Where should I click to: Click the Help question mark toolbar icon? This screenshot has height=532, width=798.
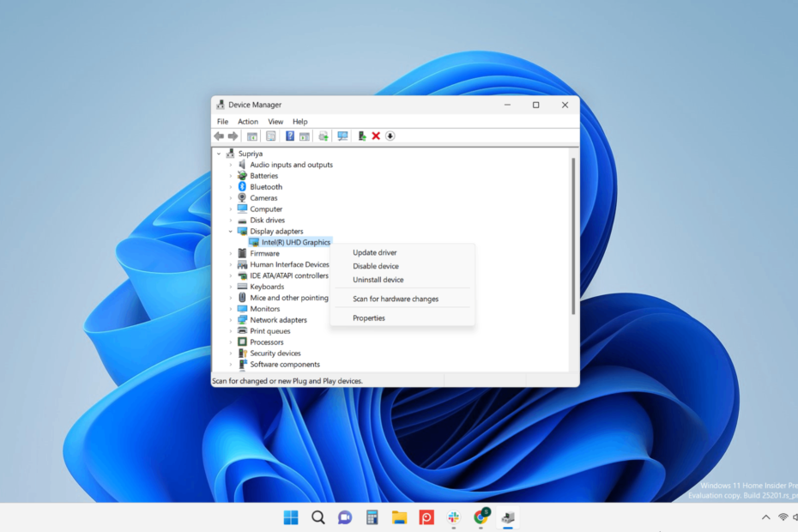coord(290,136)
